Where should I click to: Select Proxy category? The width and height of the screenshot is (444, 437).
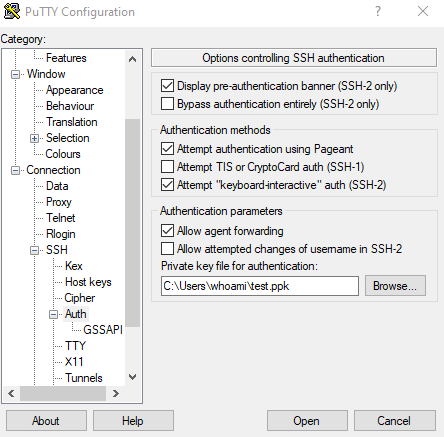pyautogui.click(x=59, y=202)
